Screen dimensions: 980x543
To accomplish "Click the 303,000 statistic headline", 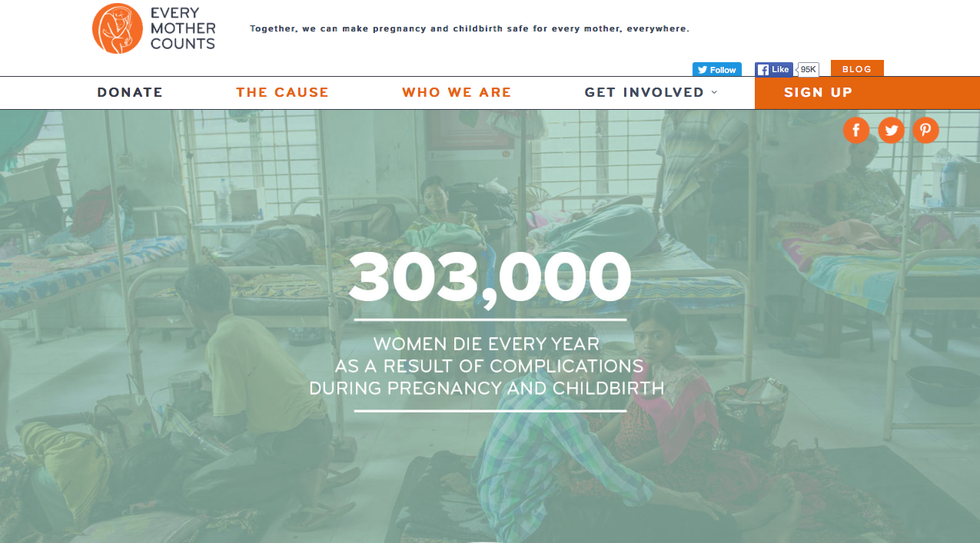I will pos(490,278).
